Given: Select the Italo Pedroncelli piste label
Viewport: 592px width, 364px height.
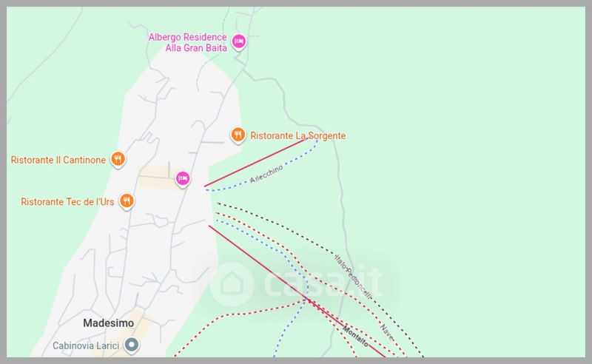Looking at the screenshot, I should (x=352, y=275).
